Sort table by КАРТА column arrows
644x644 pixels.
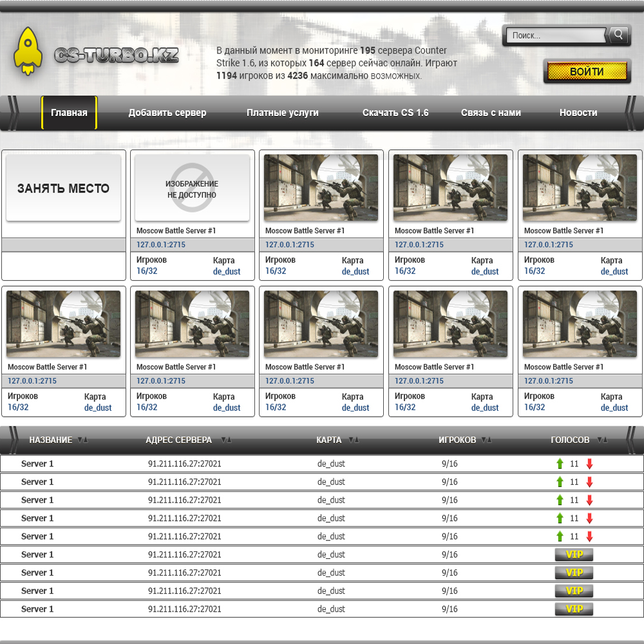pyautogui.click(x=354, y=440)
